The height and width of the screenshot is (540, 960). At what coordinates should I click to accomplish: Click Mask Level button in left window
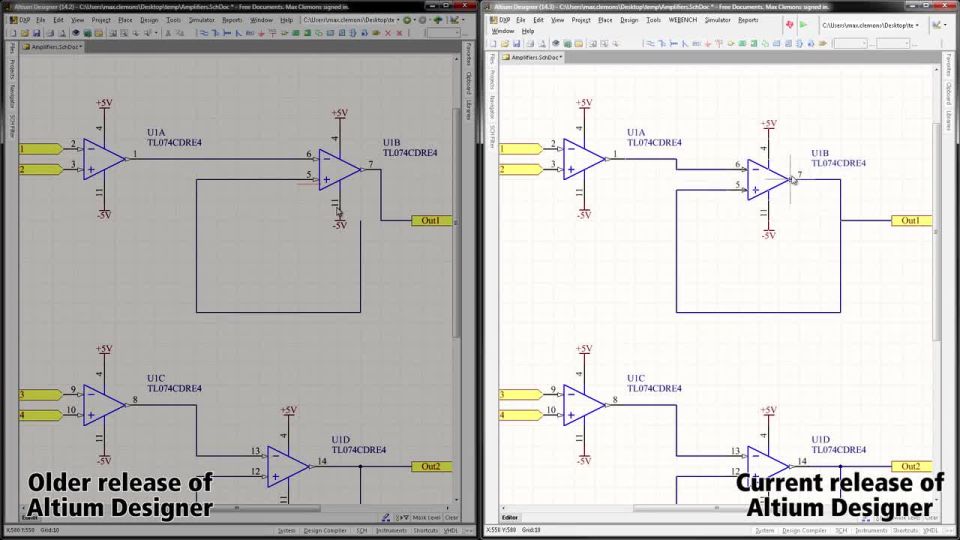pos(426,517)
